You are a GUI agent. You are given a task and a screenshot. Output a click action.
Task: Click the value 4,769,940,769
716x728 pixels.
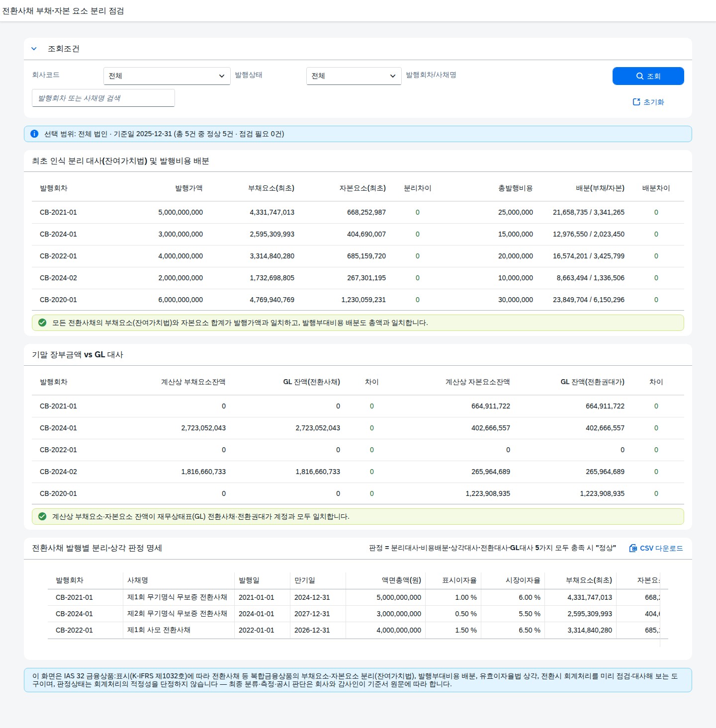tap(272, 300)
